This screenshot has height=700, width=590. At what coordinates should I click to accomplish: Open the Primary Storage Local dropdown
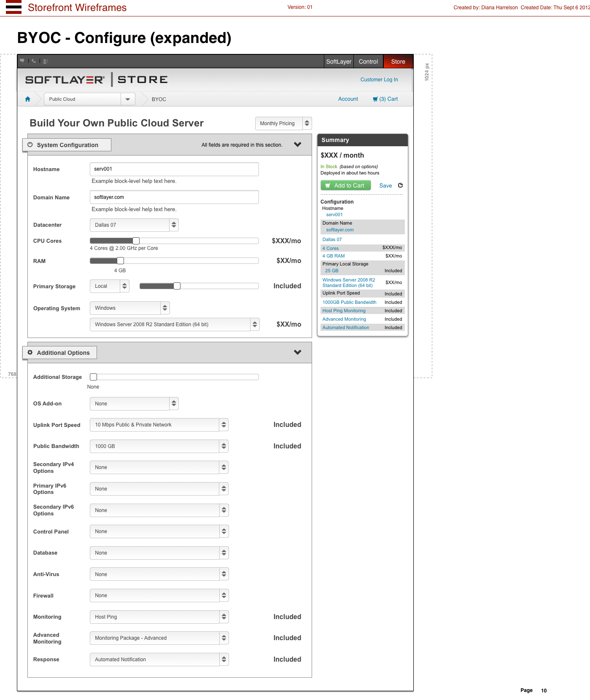point(110,286)
